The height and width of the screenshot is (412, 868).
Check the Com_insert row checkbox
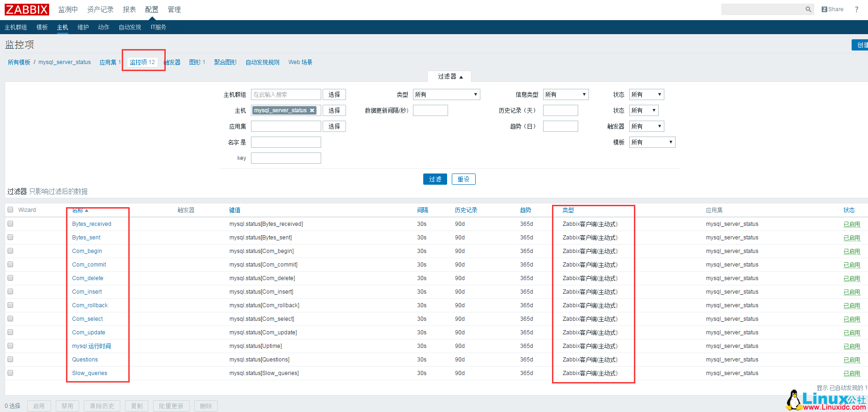tap(10, 291)
